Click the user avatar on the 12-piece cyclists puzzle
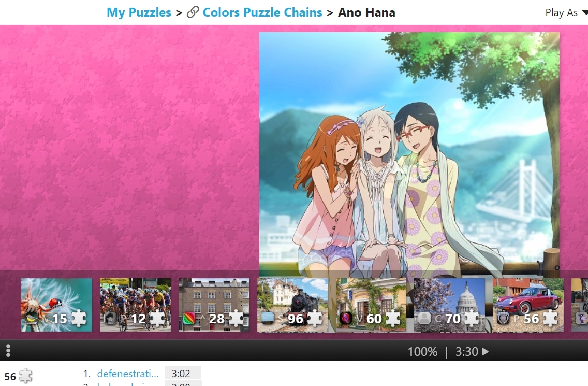This screenshot has width=588, height=386. click(110, 319)
